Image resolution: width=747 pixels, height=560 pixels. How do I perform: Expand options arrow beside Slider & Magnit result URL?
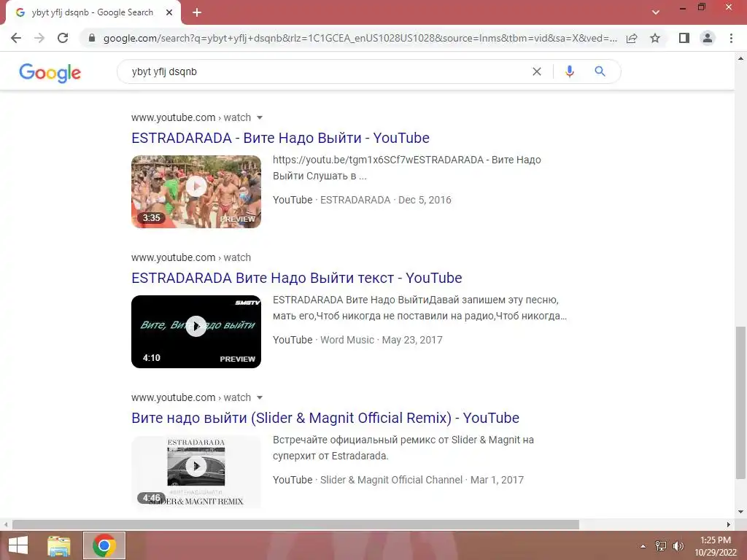260,397
